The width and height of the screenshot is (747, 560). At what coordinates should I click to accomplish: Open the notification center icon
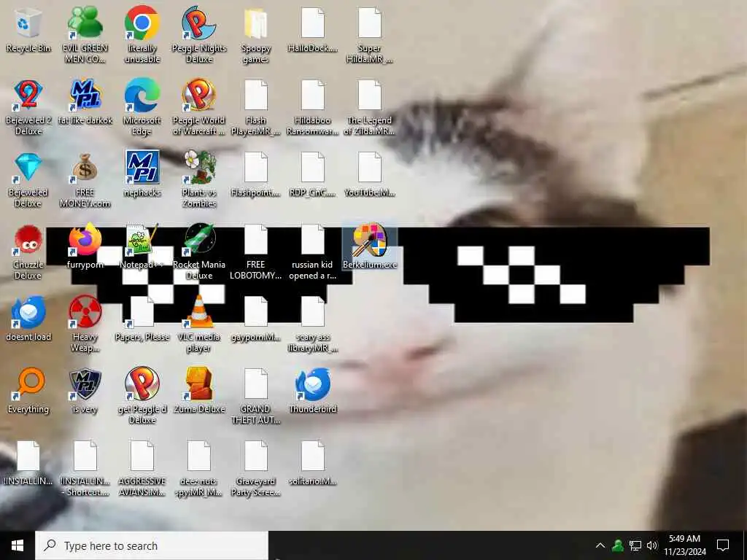click(723, 545)
